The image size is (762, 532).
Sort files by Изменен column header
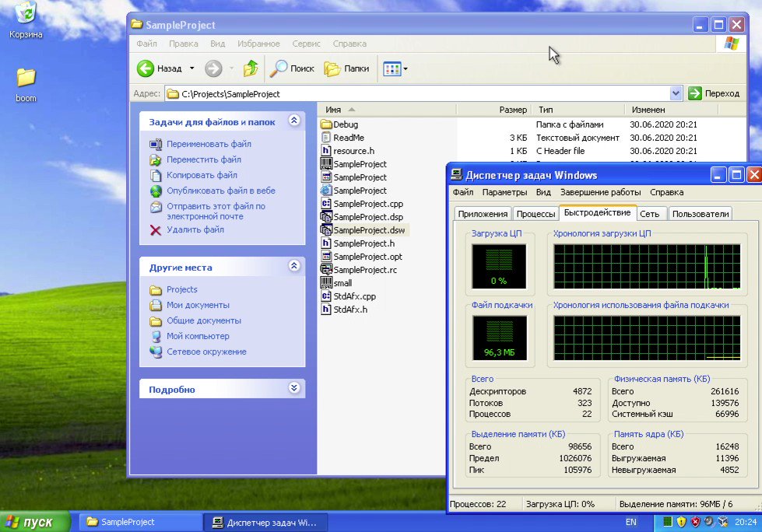tap(671, 110)
